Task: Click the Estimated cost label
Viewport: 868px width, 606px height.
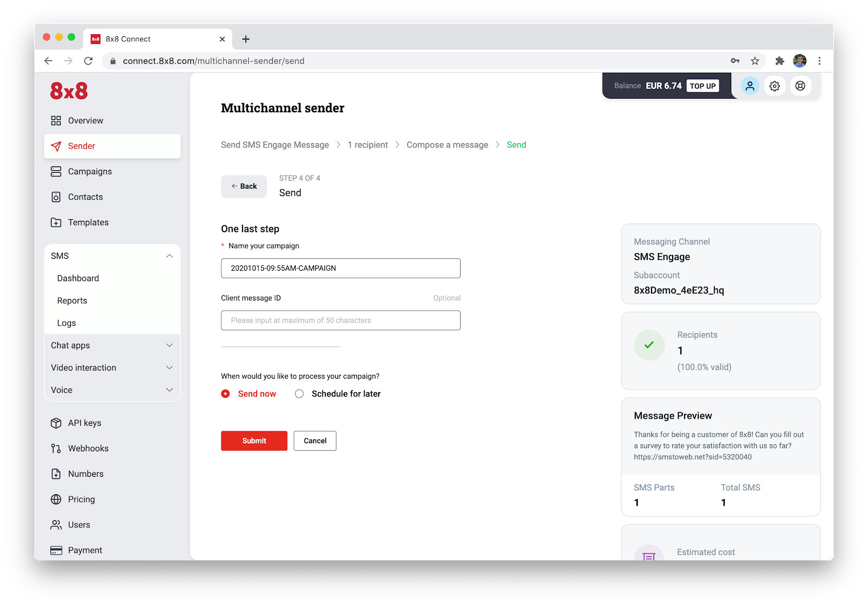Action: click(x=706, y=552)
